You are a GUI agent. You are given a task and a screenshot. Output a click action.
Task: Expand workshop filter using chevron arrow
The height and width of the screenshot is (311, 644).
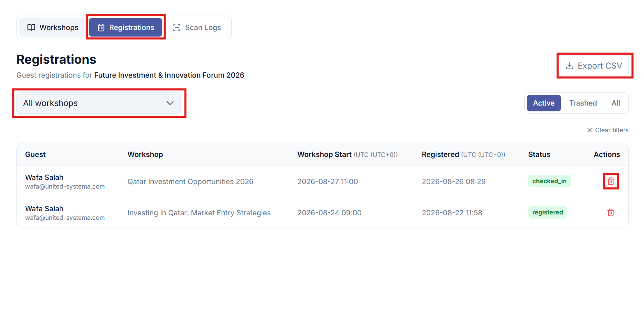click(x=170, y=103)
